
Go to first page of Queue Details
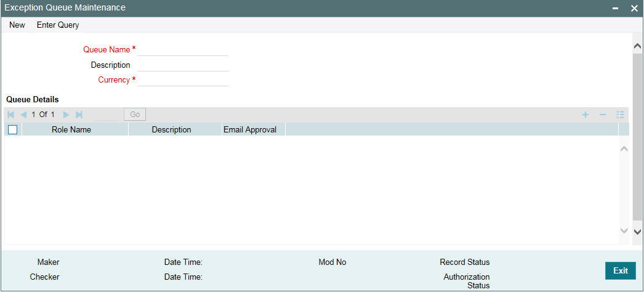pos(11,115)
